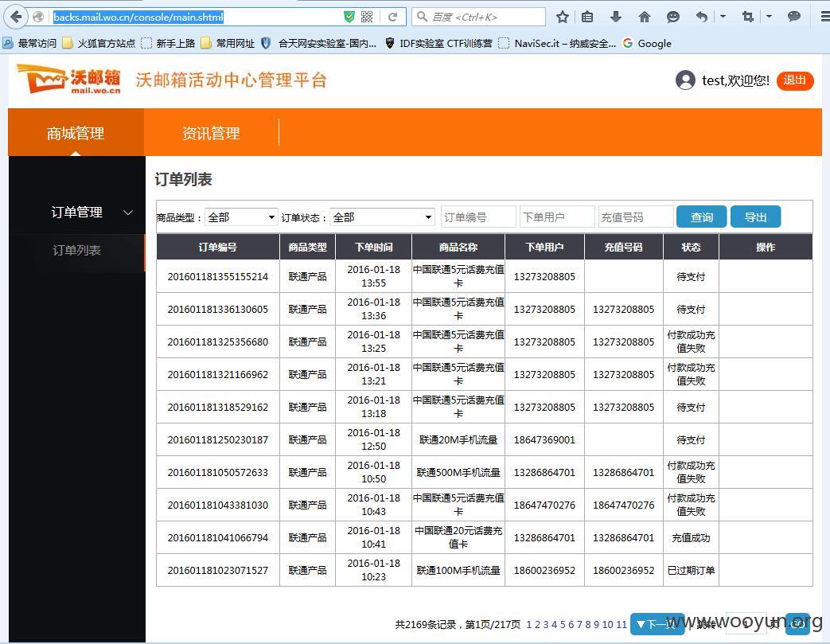Open dropdown arrow next to undo icon
The width and height of the screenshot is (830, 644).
coord(723,17)
